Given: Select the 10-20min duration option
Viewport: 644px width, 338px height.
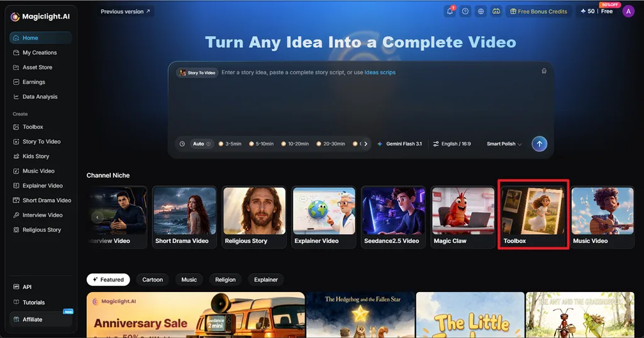Looking at the screenshot, I should (x=295, y=144).
